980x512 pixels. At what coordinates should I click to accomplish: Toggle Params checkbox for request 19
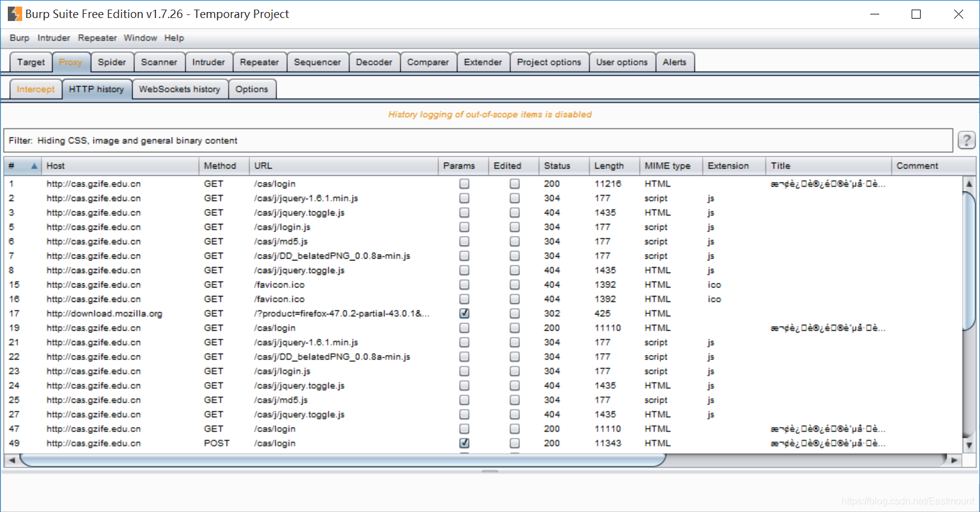pos(464,328)
